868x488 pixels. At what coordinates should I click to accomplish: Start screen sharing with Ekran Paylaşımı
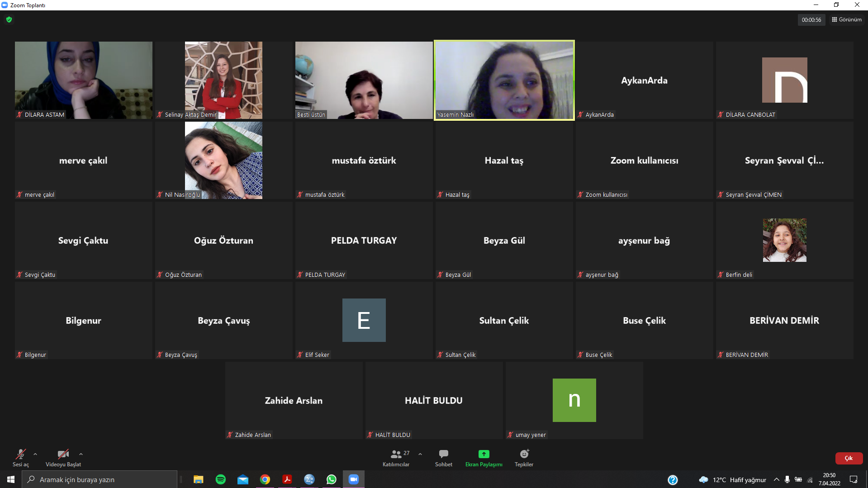pos(484,458)
